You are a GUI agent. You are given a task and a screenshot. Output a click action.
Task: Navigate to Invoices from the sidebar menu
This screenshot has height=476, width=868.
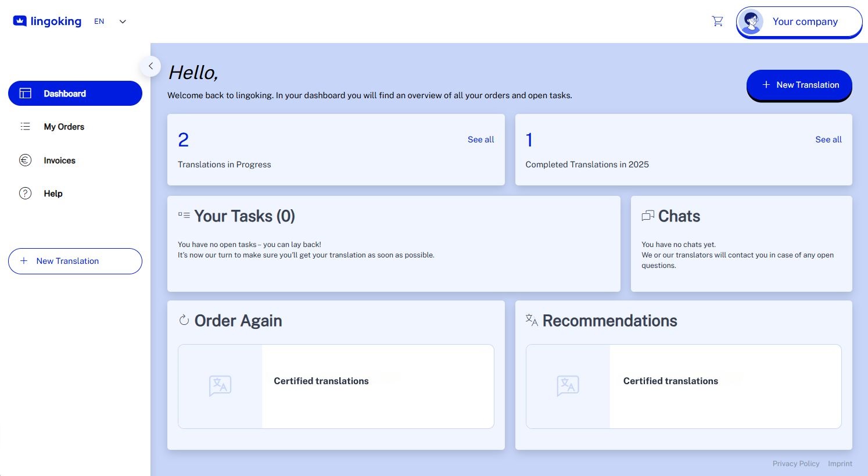(59, 160)
